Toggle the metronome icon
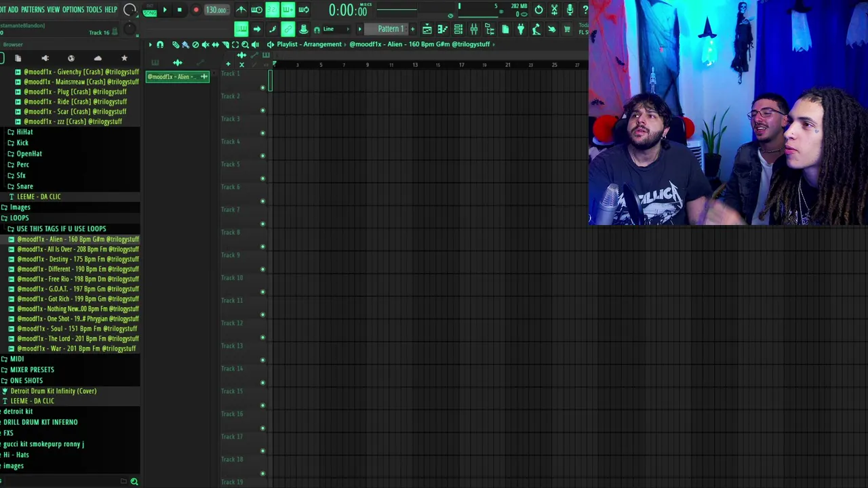Image resolution: width=868 pixels, height=488 pixels. point(241,10)
